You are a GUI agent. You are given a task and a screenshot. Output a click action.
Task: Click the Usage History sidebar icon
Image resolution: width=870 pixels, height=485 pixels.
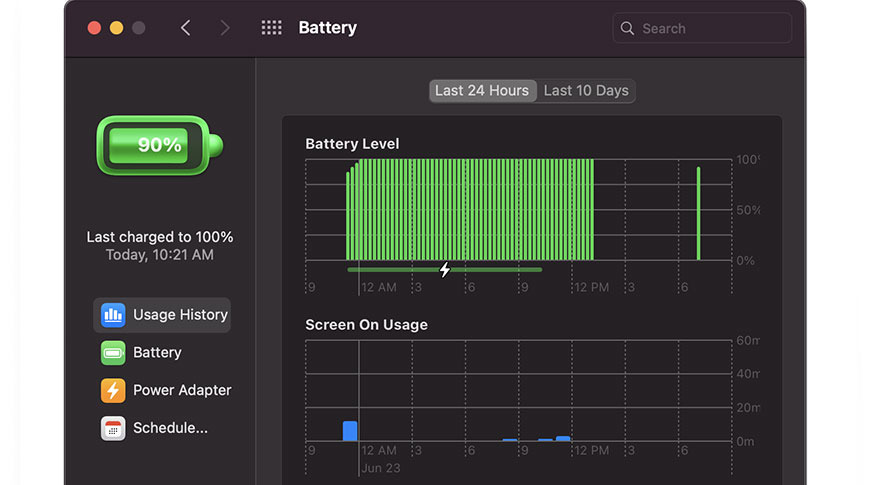(x=113, y=315)
